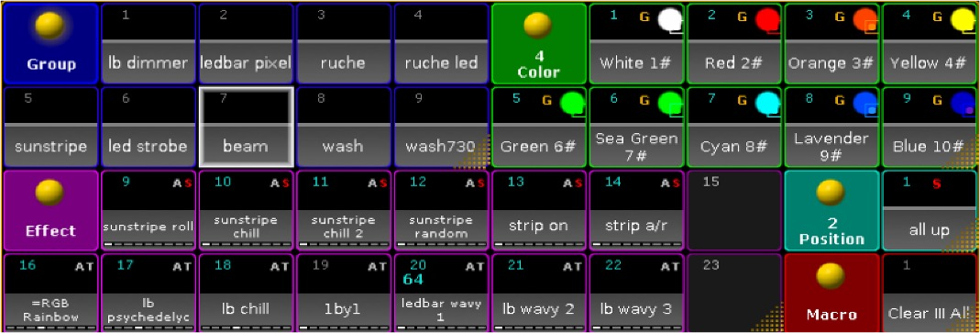Open the Group pool header button
The width and height of the screenshot is (980, 333).
50,44
